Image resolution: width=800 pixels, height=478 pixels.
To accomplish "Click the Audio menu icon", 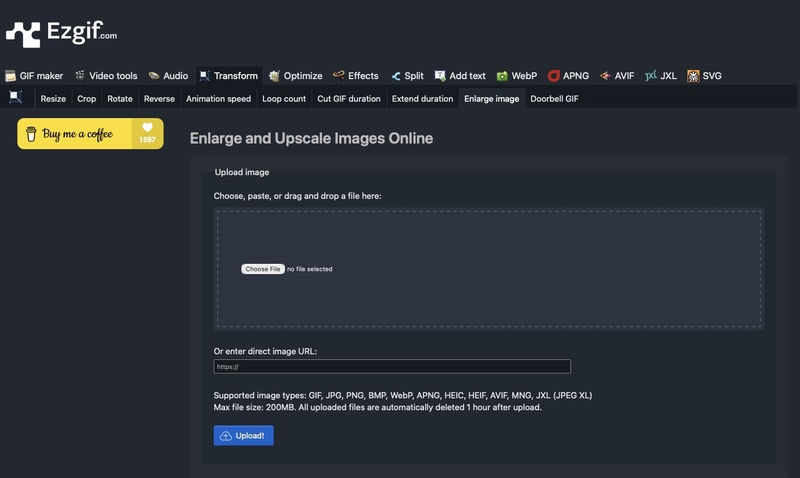I will (x=154, y=76).
